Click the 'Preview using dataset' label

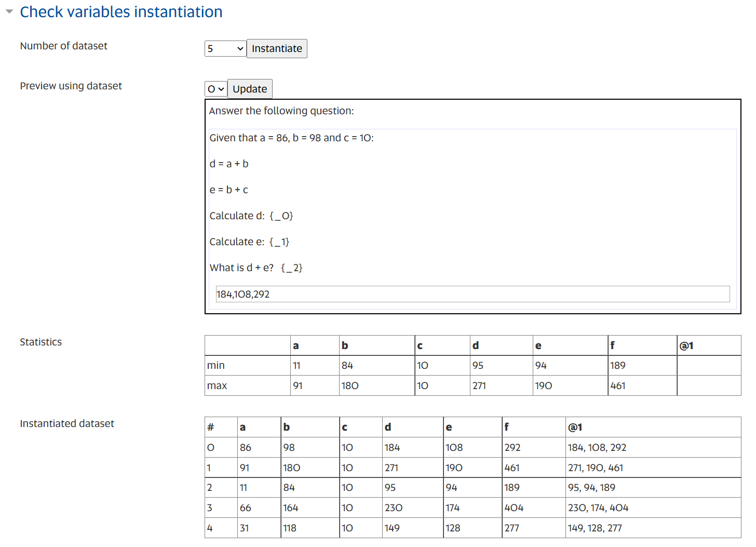tap(71, 86)
